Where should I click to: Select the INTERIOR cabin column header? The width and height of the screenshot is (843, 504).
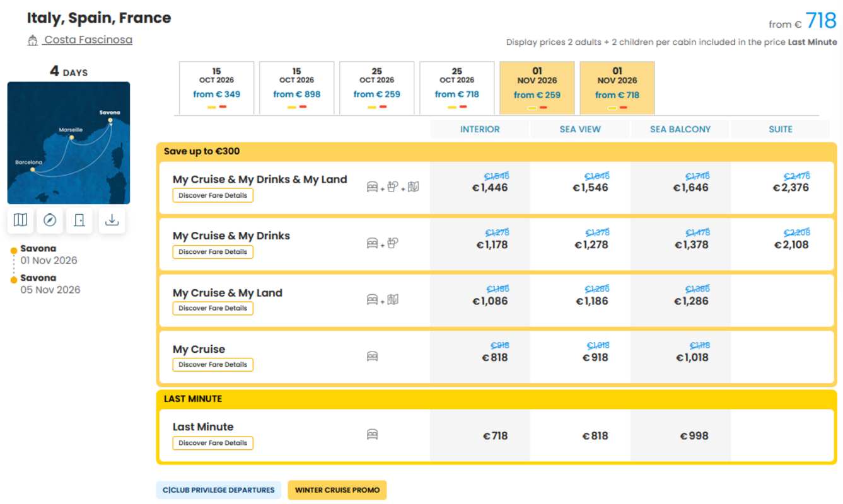tap(480, 129)
